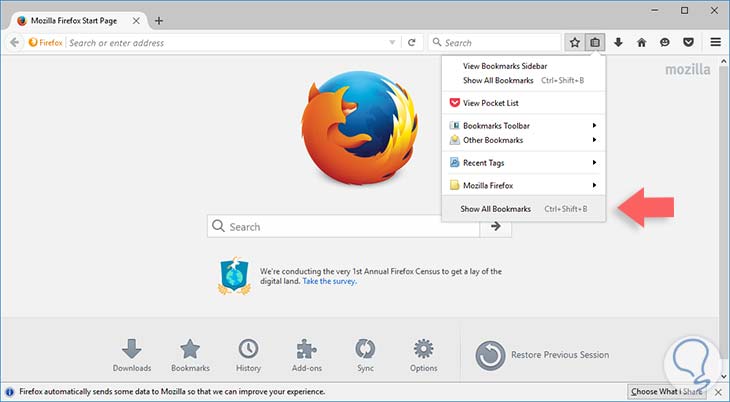730x402 pixels.
Task: Click Restore Previous Session text
Action: point(560,355)
